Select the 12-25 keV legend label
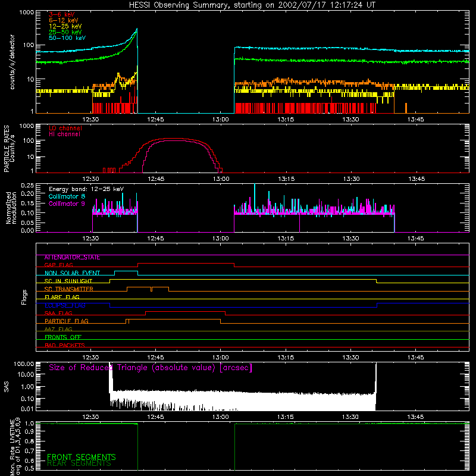Viewport: 476px width, 476px height. click(x=65, y=26)
